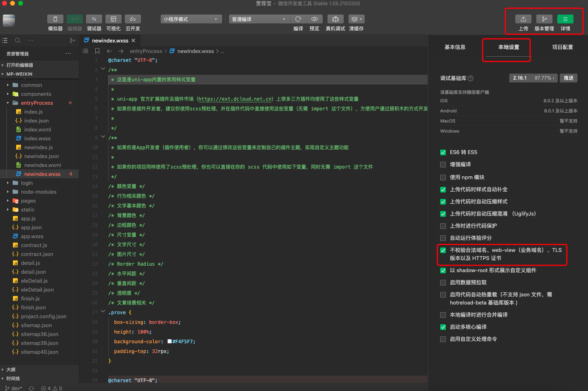Toggle the editor (编辑器) panel

75,19
